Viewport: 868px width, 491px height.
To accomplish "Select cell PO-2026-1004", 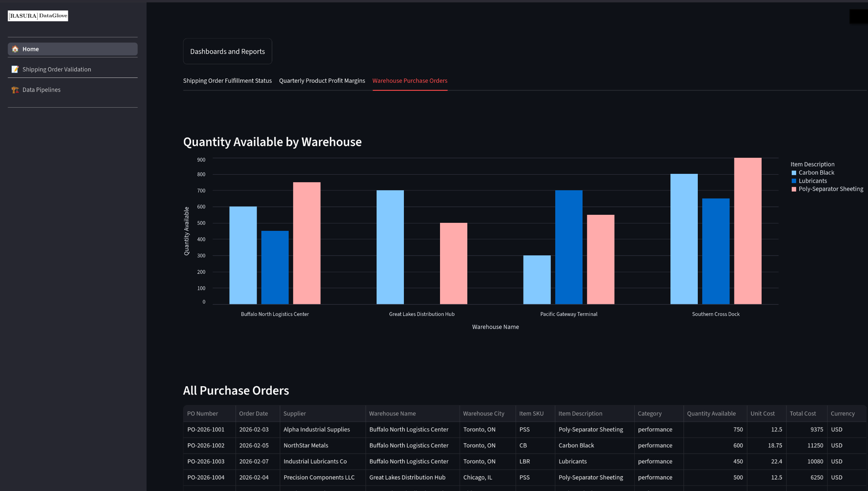I will 209,478.
